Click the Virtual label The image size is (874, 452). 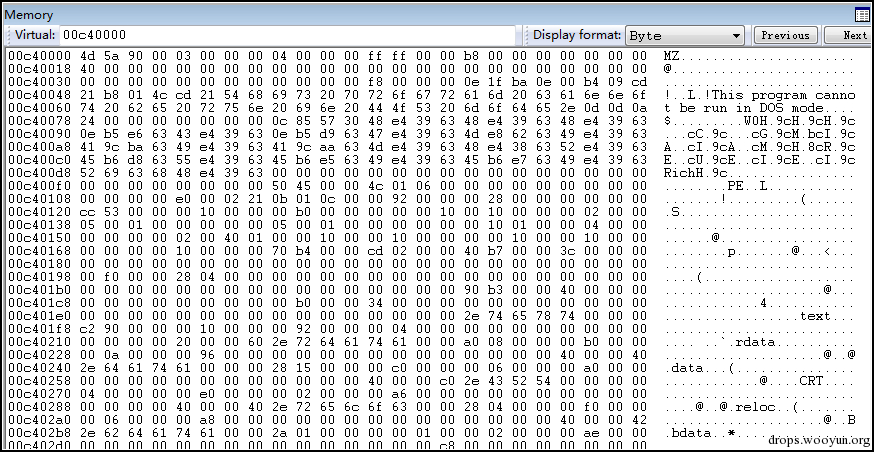coord(35,35)
